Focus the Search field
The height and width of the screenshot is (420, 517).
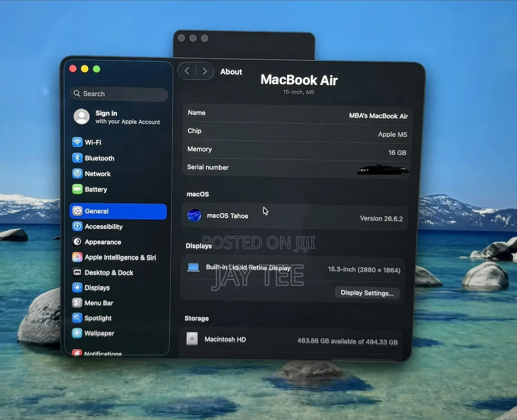(x=119, y=94)
